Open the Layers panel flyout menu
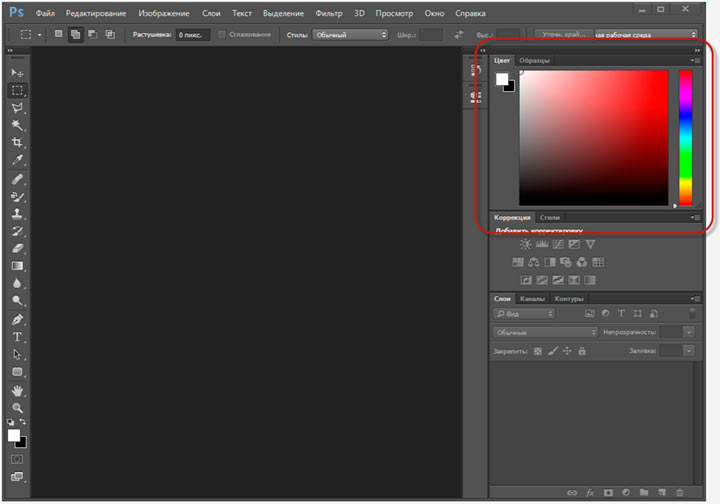The height and width of the screenshot is (504, 720). pos(695,298)
